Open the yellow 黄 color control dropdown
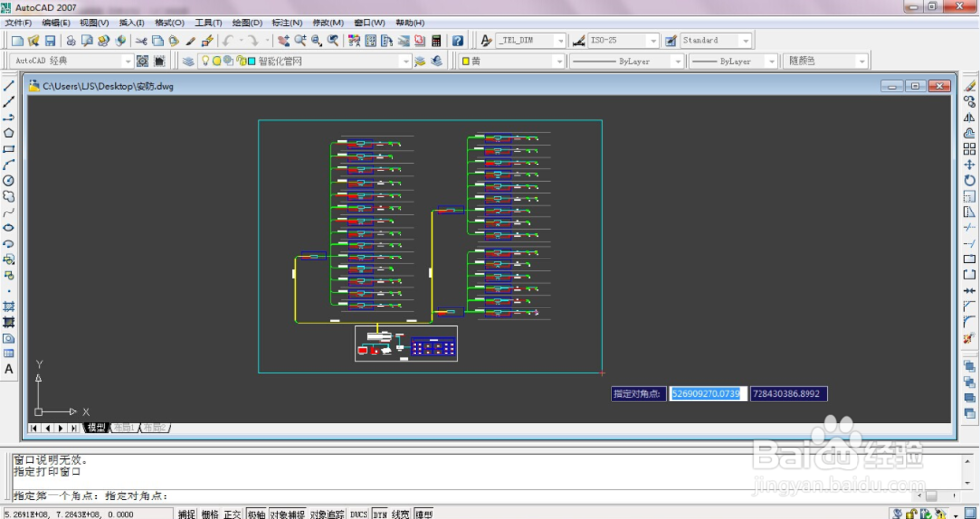The height and width of the screenshot is (519, 980). 559,62
